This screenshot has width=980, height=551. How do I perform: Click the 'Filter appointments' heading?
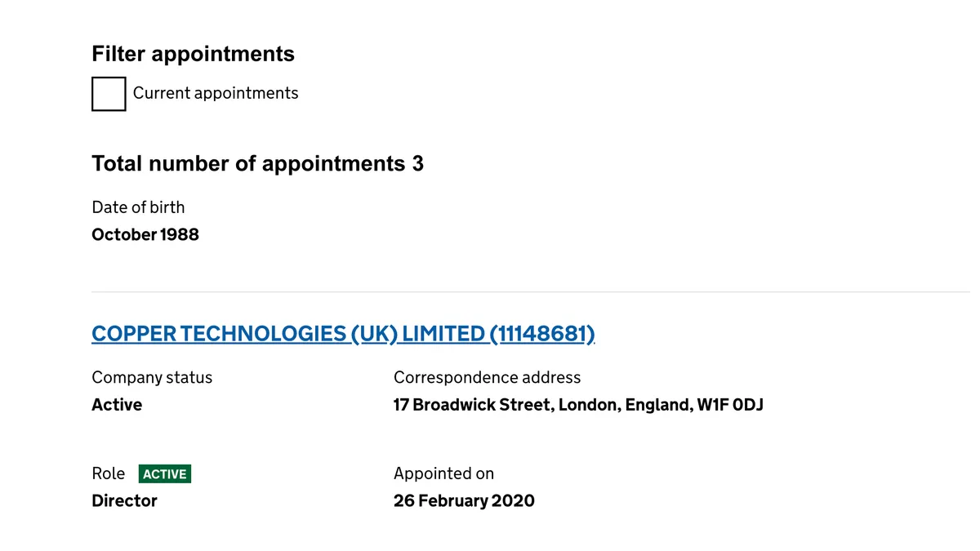coord(193,54)
